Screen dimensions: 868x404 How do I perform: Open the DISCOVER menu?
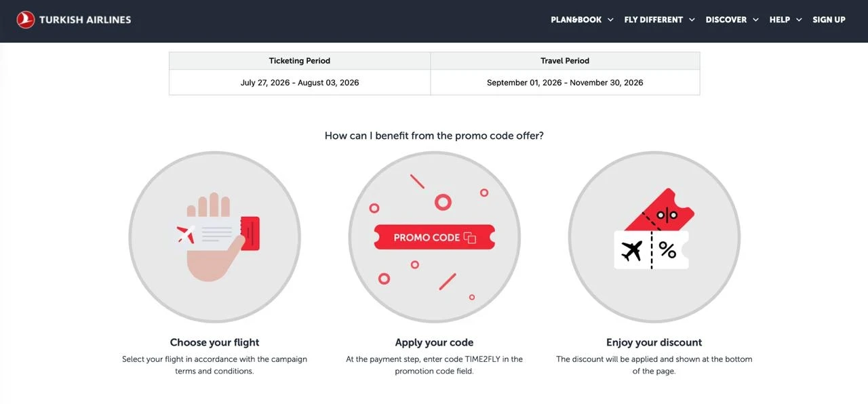coord(726,20)
